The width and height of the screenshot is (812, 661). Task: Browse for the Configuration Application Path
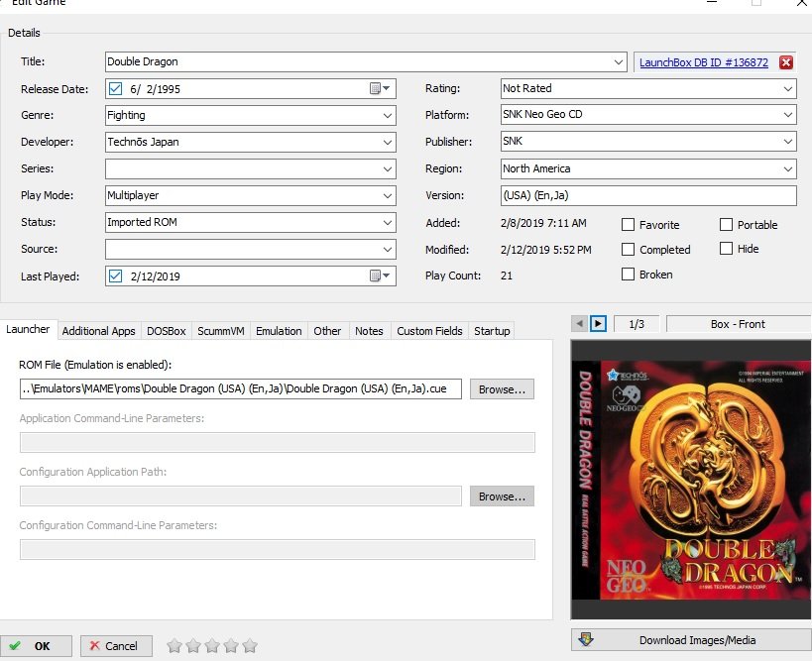coord(502,496)
